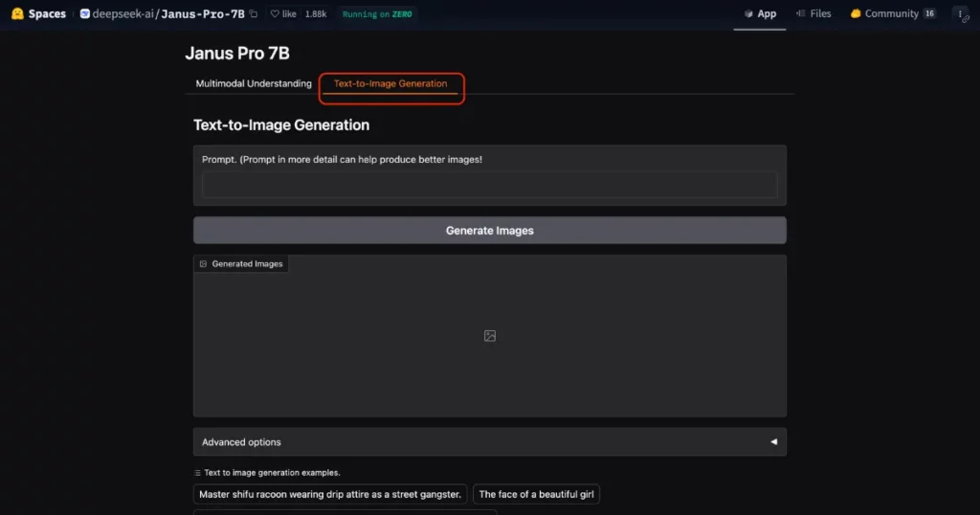Open the three-dot more options menu
The width and height of the screenshot is (980, 515).
tap(960, 14)
